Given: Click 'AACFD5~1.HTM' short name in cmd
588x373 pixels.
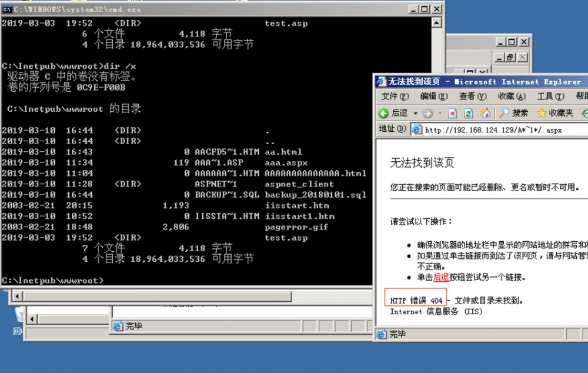Looking at the screenshot, I should click(227, 152).
